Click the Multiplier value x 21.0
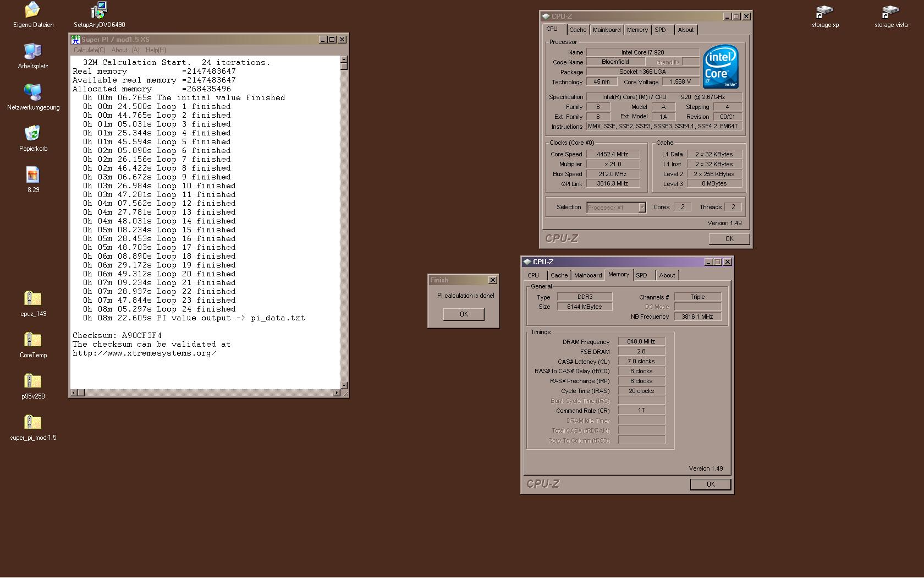Viewport: 924px width, 578px height. (613, 164)
